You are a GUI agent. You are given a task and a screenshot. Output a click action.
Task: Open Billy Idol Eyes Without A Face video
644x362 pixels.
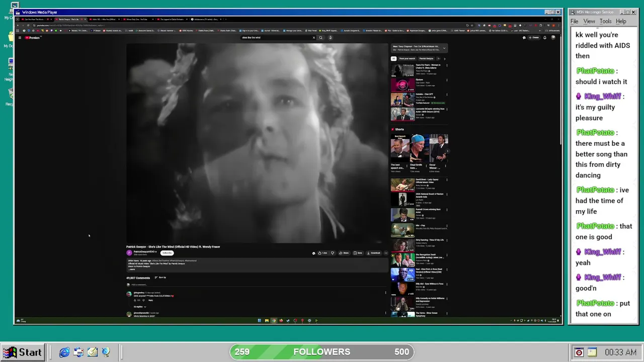pyautogui.click(x=403, y=289)
